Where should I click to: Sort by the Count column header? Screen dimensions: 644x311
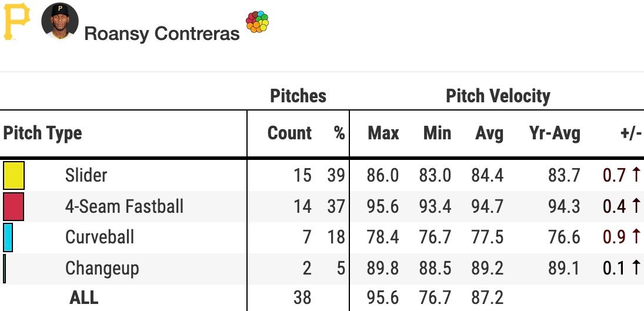click(x=289, y=133)
